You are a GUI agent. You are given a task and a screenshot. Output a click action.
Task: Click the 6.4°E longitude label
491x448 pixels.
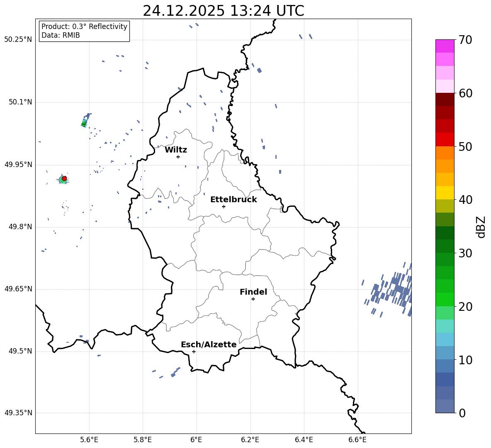(304, 440)
